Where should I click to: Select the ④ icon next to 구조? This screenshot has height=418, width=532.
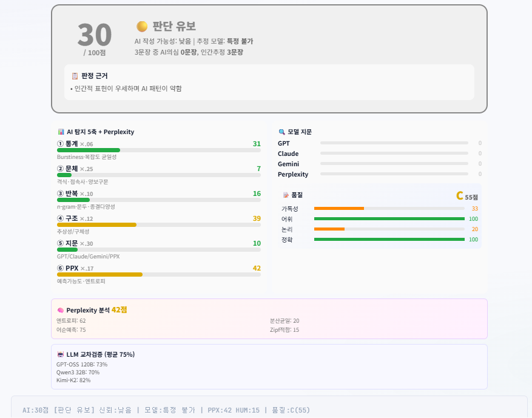click(x=61, y=219)
